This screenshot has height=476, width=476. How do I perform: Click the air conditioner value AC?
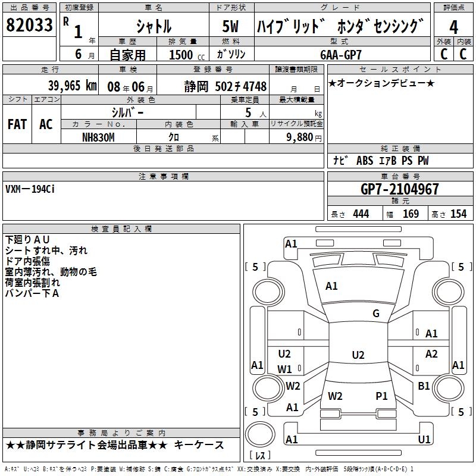(46, 124)
